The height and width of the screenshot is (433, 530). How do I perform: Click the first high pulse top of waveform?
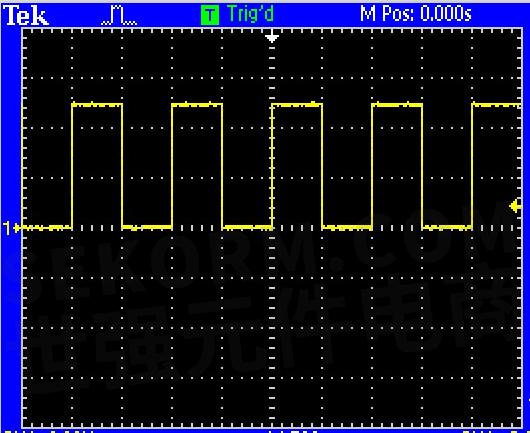click(97, 104)
